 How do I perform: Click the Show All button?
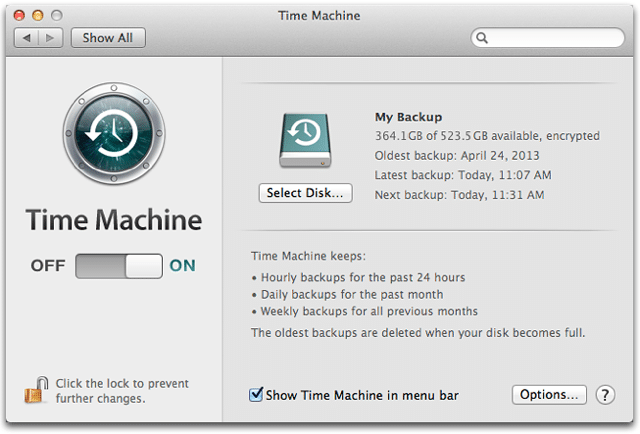point(108,38)
